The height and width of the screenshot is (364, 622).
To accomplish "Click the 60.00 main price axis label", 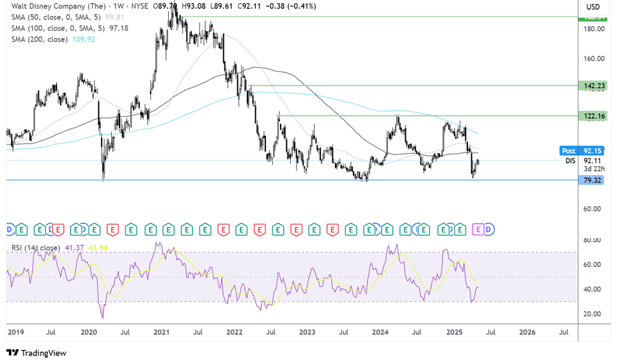I will [592, 209].
